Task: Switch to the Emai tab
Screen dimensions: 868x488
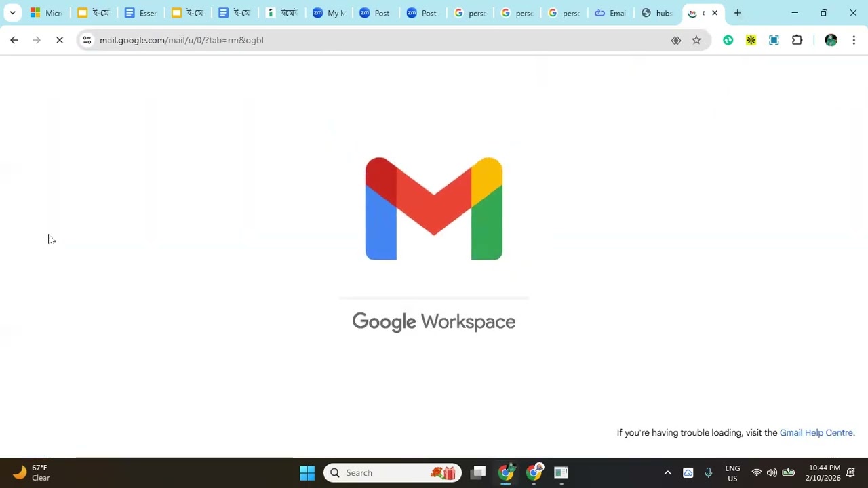Action: (x=610, y=13)
